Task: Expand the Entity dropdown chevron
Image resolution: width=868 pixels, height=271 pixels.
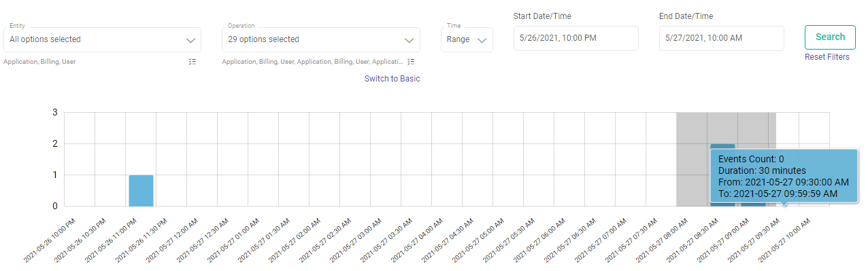Action: (190, 40)
